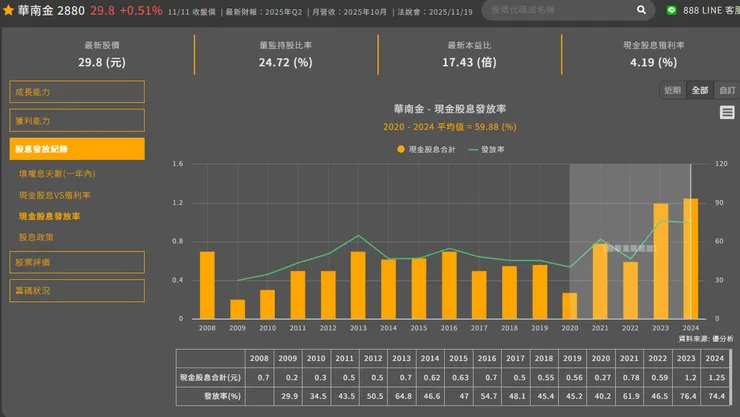740x417 pixels.
Task: Click the 2023 dividend bar
Action: click(661, 261)
